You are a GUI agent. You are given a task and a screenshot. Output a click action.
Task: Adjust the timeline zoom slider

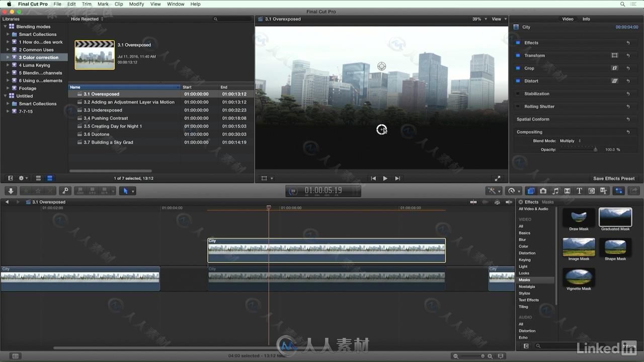pos(473,356)
